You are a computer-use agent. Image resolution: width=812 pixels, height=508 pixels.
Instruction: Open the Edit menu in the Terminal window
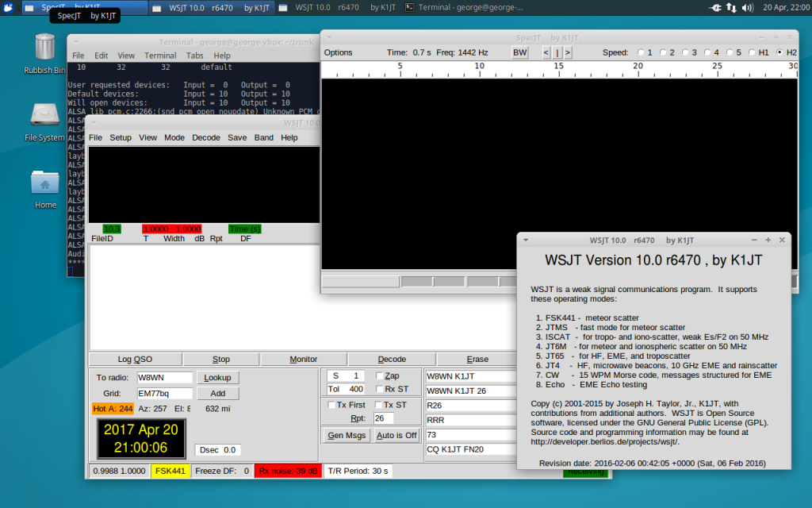101,56
